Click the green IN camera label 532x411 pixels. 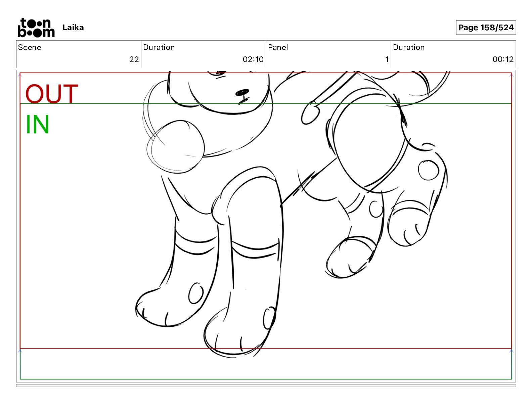pos(38,124)
